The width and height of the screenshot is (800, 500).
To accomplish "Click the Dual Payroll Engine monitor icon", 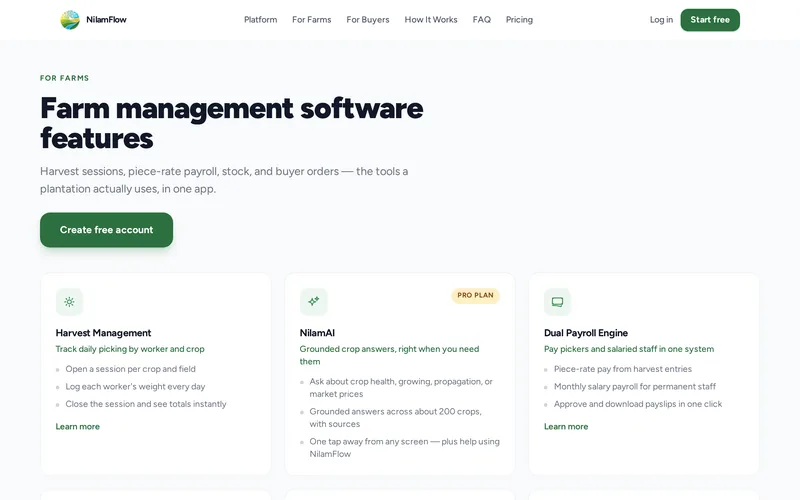I will 557,302.
